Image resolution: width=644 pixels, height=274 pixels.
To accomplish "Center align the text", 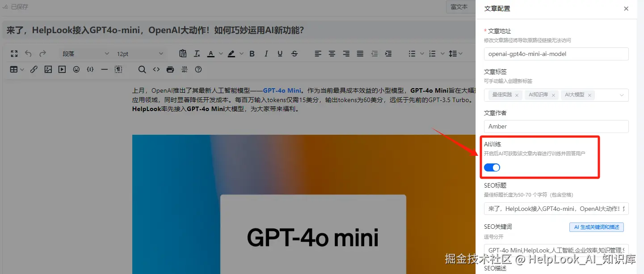I will pyautogui.click(x=332, y=54).
